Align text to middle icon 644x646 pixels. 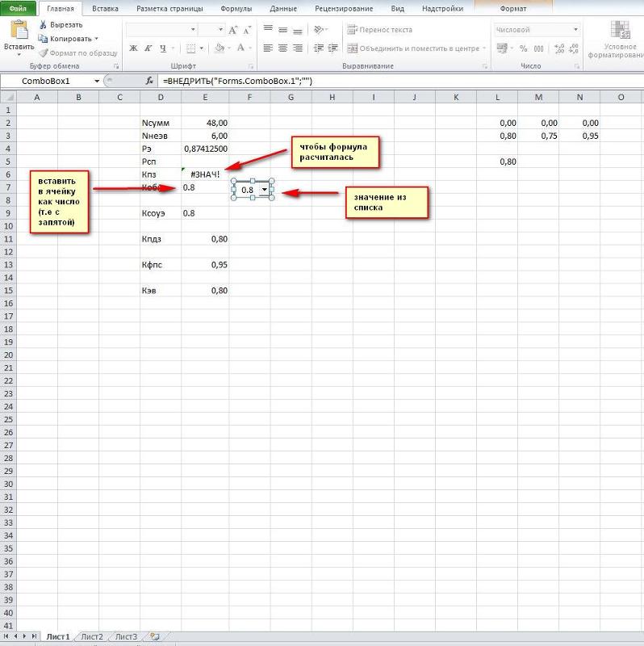[x=283, y=30]
